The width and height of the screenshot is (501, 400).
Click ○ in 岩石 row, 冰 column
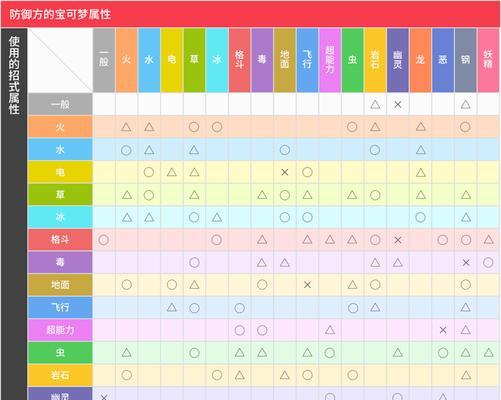217,375
